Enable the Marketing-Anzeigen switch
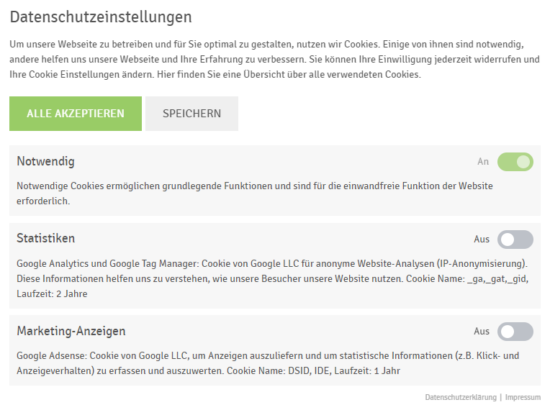This screenshot has width=550, height=410. click(515, 331)
